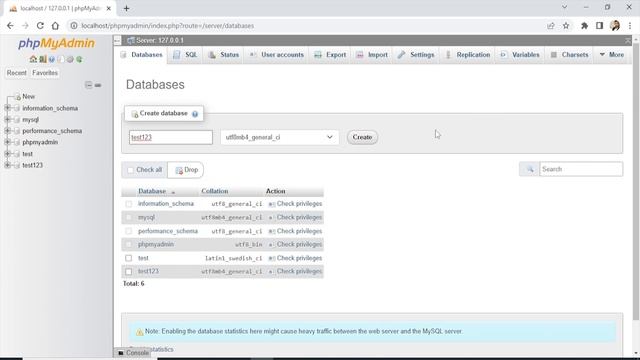
Task: Tick information_schema row checkbox
Action: [129, 204]
